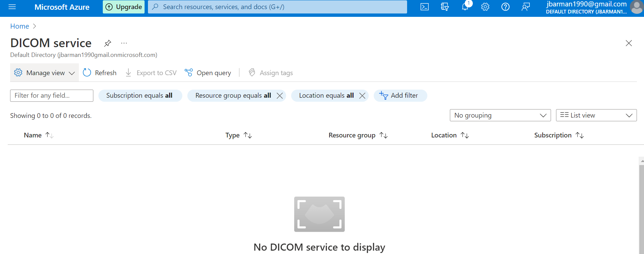Image resolution: width=644 pixels, height=254 pixels.
Task: Open the Subscription equals all filter
Action: [140, 96]
